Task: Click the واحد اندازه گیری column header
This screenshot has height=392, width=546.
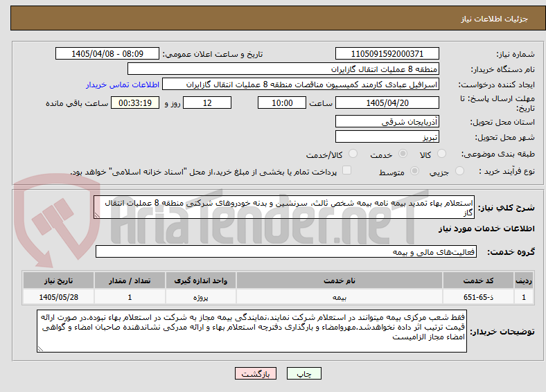Action: [x=200, y=280]
